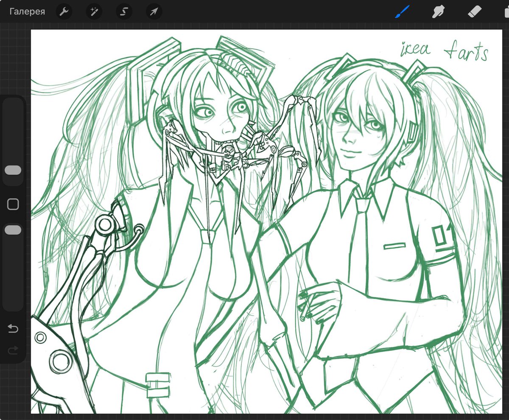Tap the square Modify button in sidebar
The height and width of the screenshot is (420, 509).
tap(13, 204)
